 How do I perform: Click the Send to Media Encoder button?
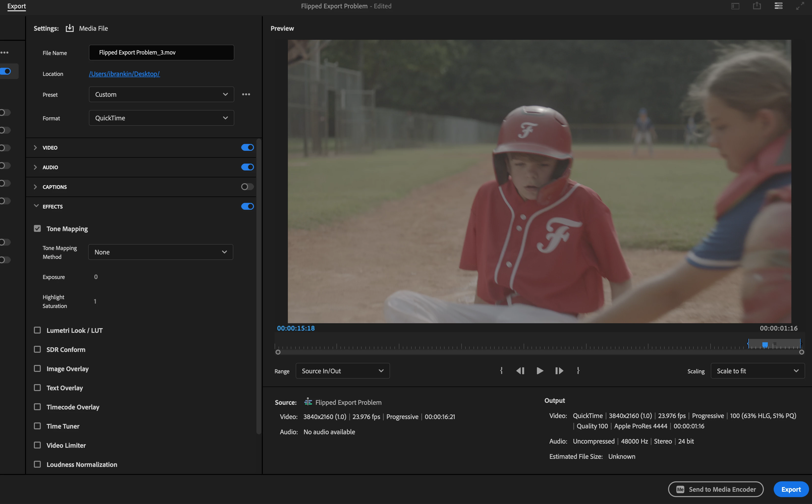(716, 489)
